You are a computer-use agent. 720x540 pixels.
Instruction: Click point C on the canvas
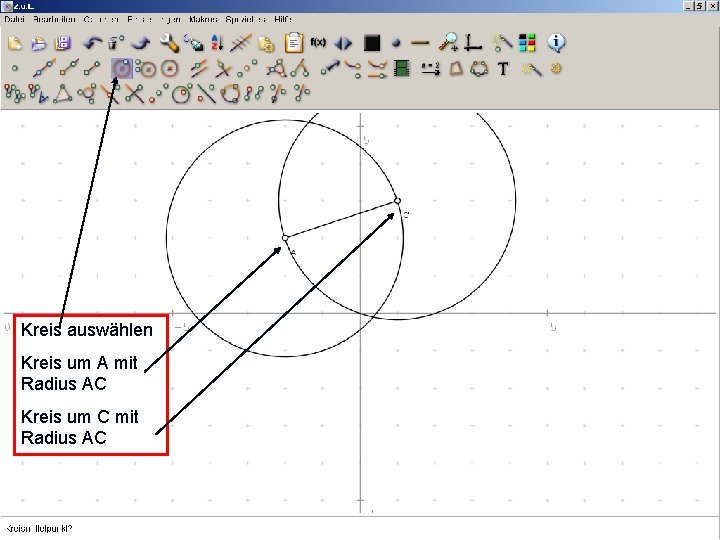[398, 201]
